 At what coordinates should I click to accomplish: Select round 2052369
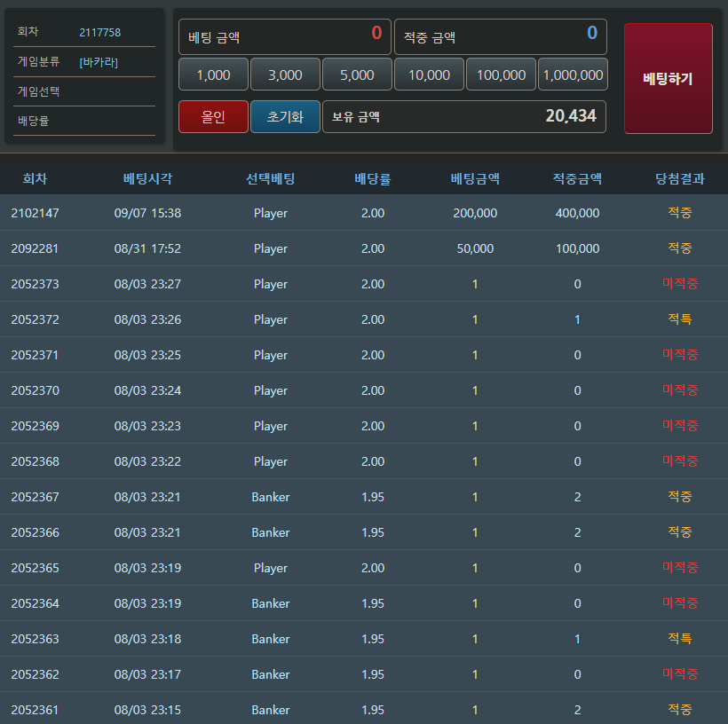[x=35, y=426]
